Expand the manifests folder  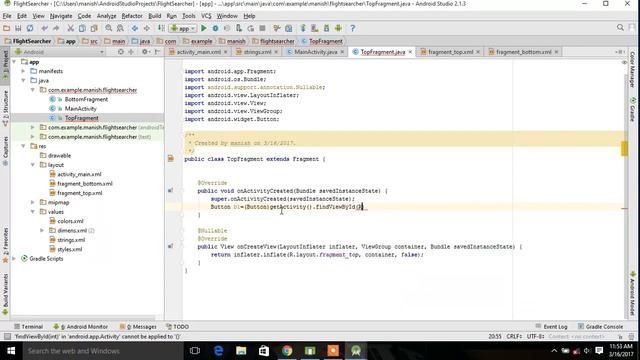(24, 71)
